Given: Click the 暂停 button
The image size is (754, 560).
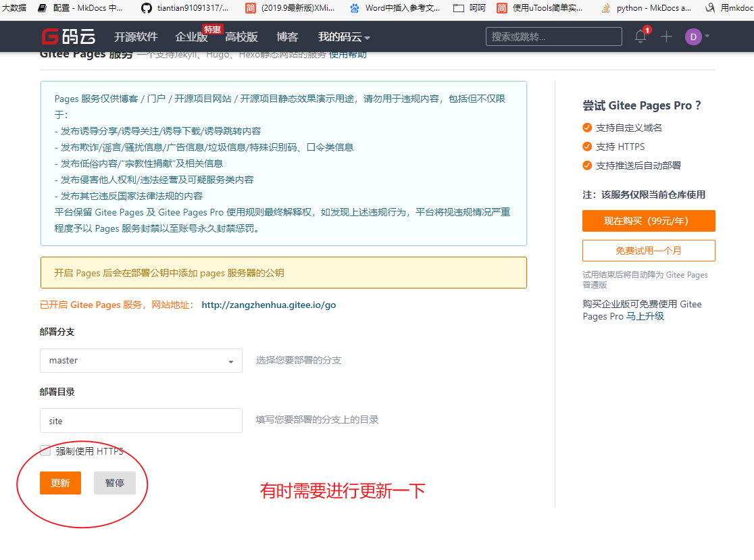Looking at the screenshot, I should point(114,482).
